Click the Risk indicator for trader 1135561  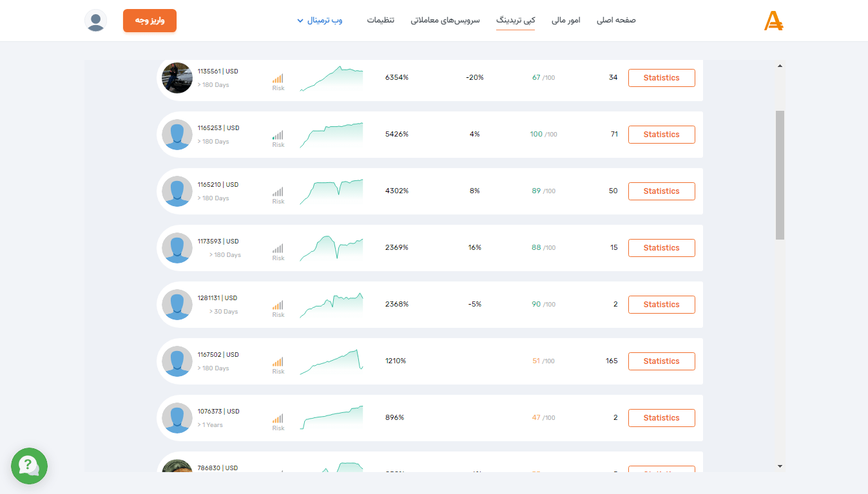(278, 81)
